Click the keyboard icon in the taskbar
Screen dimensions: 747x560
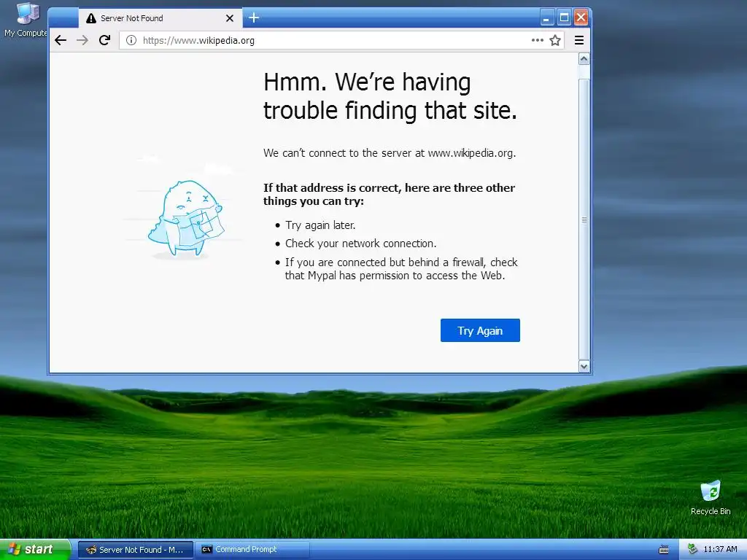[x=664, y=550]
